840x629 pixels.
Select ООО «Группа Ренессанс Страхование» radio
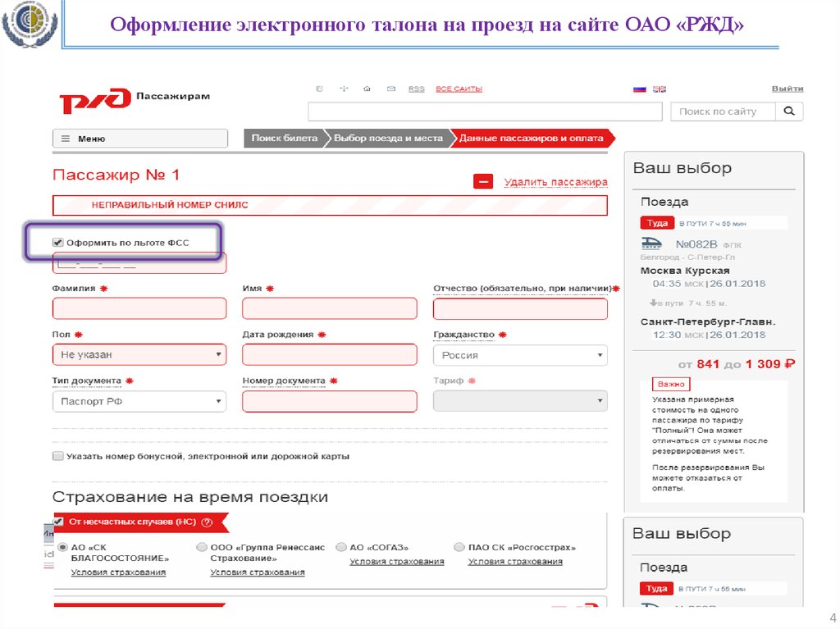(x=202, y=547)
